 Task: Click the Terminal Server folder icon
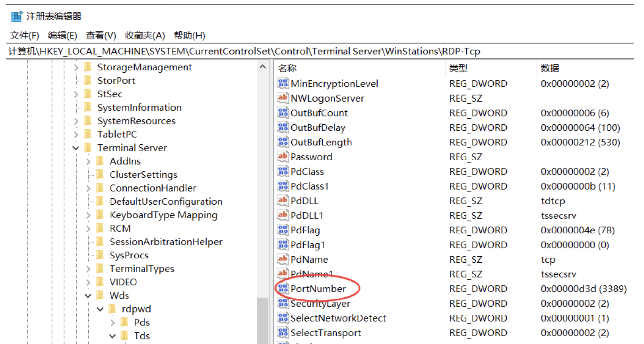pyautogui.click(x=88, y=148)
